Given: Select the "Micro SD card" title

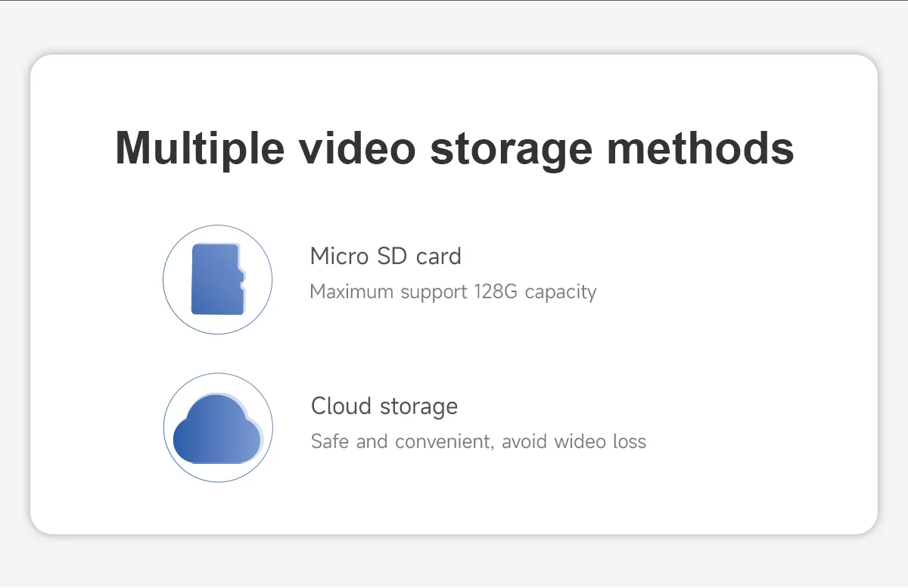Looking at the screenshot, I should 385,256.
